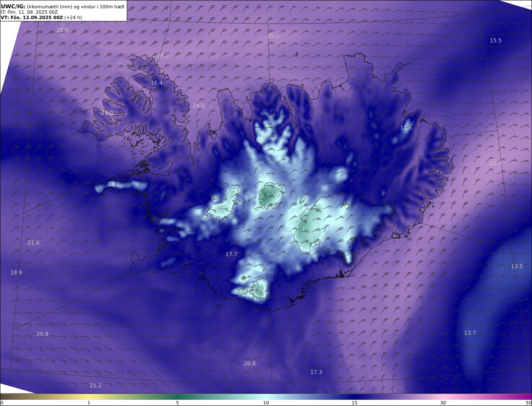Click the 24.5 value label
The width and height of the screenshot is (532, 406).
(198, 106)
